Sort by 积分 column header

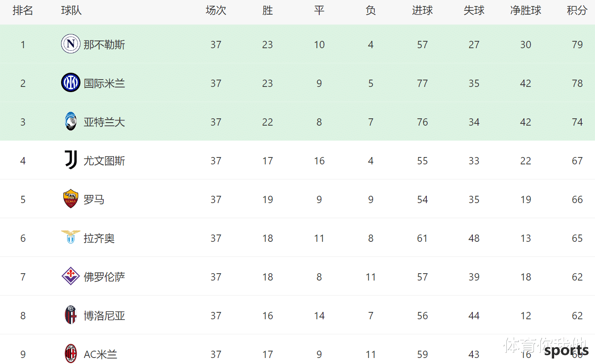tap(577, 11)
